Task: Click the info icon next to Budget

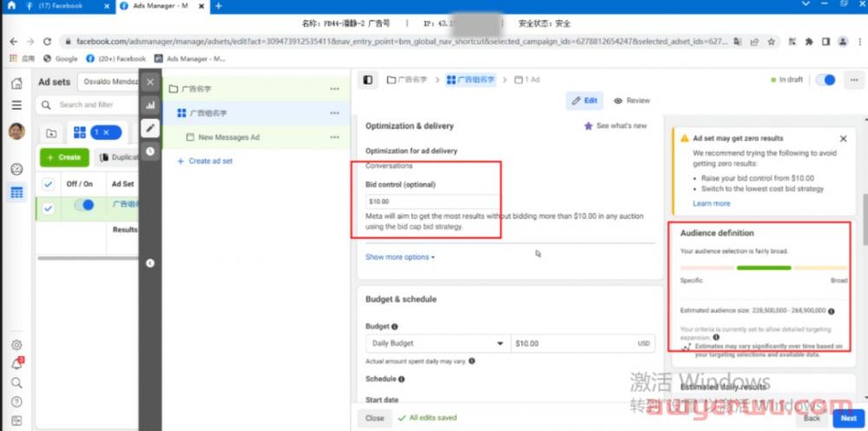Action: [395, 327]
